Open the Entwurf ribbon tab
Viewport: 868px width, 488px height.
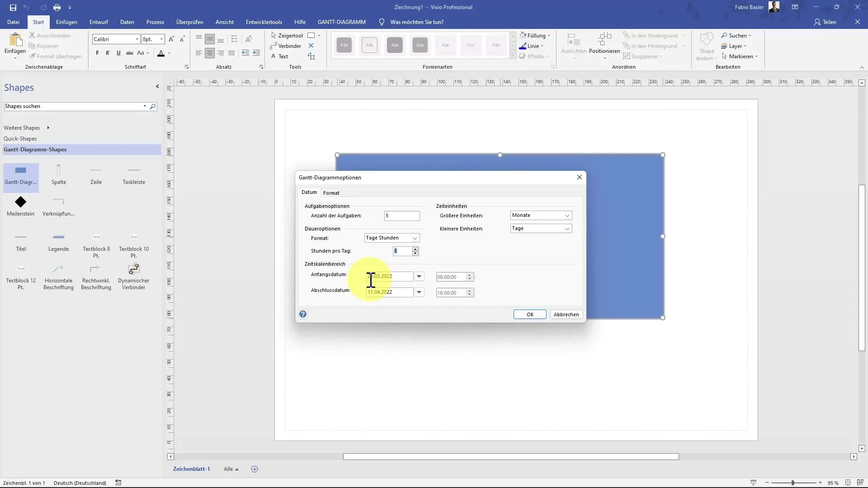pyautogui.click(x=99, y=22)
